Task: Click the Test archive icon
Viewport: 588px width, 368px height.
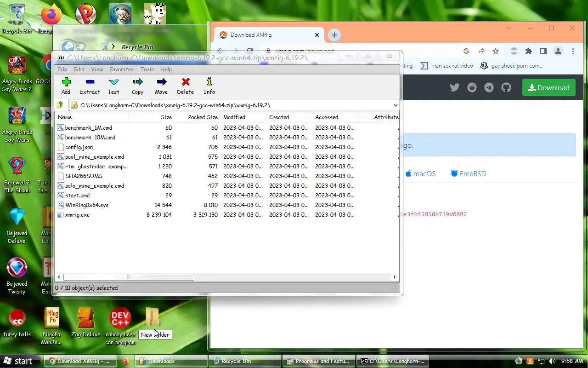Action: coord(113,86)
